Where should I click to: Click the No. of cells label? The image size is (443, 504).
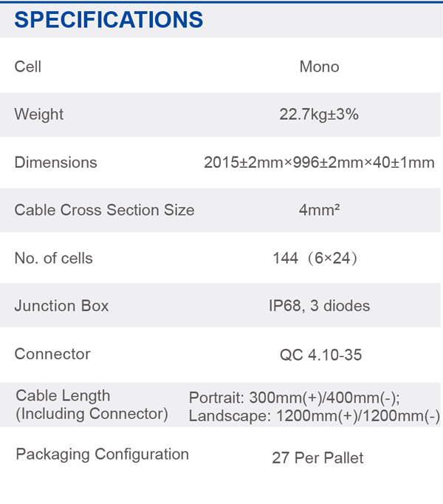(54, 259)
